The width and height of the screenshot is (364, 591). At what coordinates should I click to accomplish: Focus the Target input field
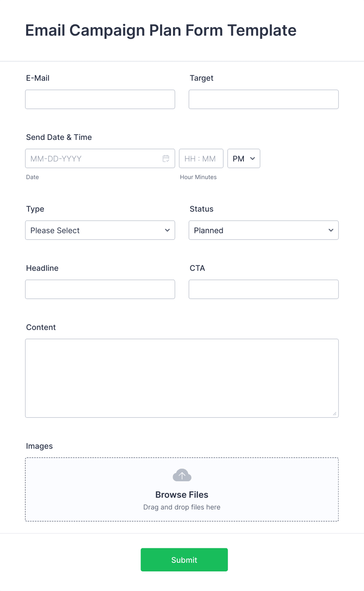(x=264, y=99)
